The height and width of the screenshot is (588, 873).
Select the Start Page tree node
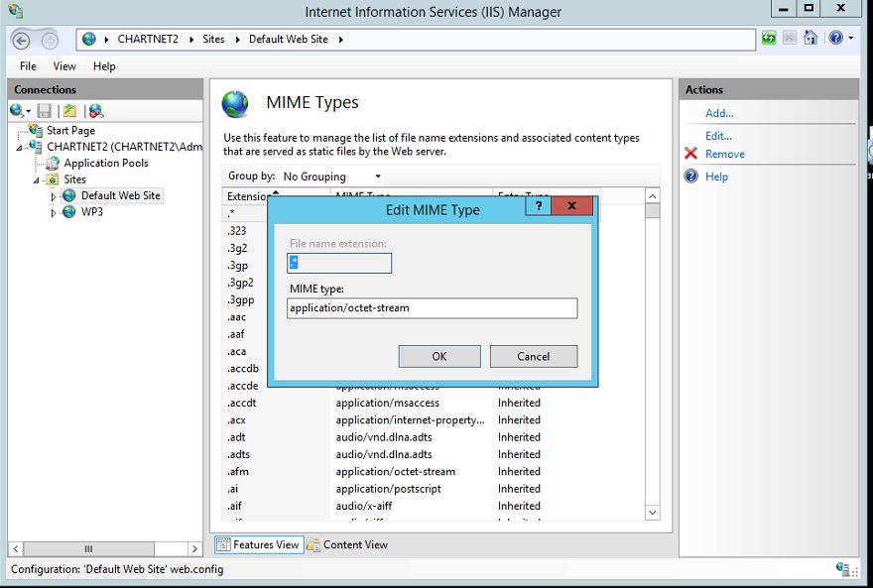[x=70, y=130]
